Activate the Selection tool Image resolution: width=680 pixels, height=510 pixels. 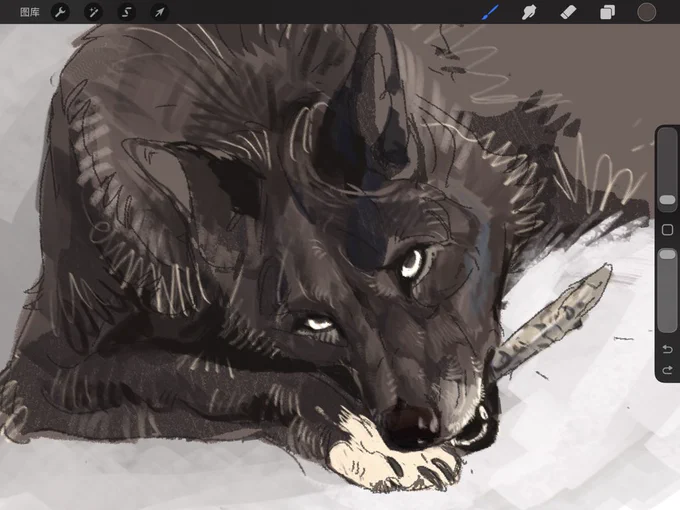pyautogui.click(x=126, y=12)
